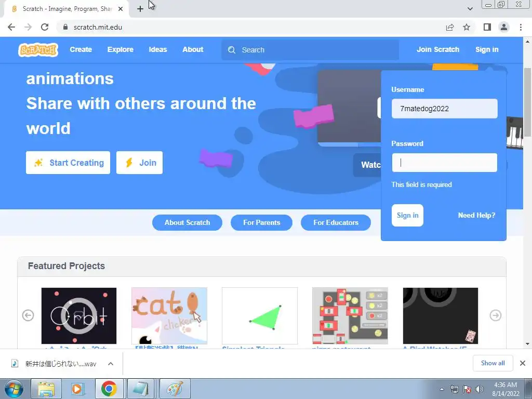The image size is (532, 399).
Task: Go back with the browser back arrow
Action: (x=11, y=27)
